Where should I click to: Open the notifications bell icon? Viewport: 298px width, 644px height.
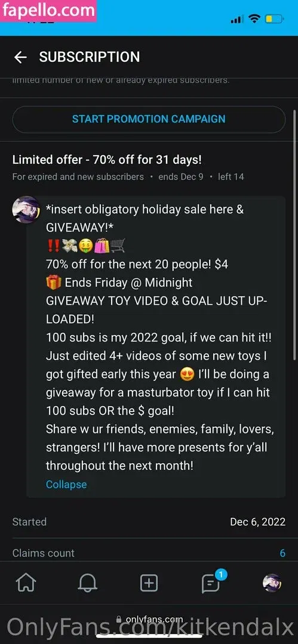(x=87, y=583)
